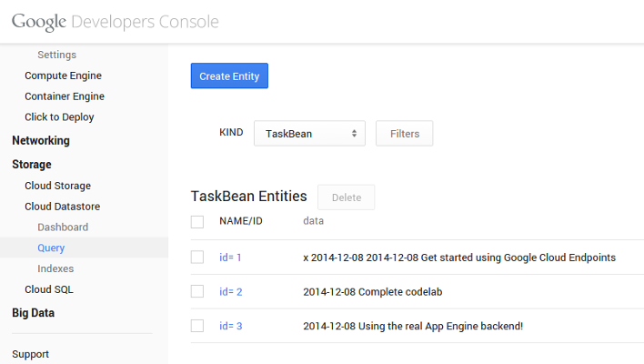This screenshot has width=644, height=364.
Task: Open Compute Engine in the sidebar
Action: click(x=64, y=76)
